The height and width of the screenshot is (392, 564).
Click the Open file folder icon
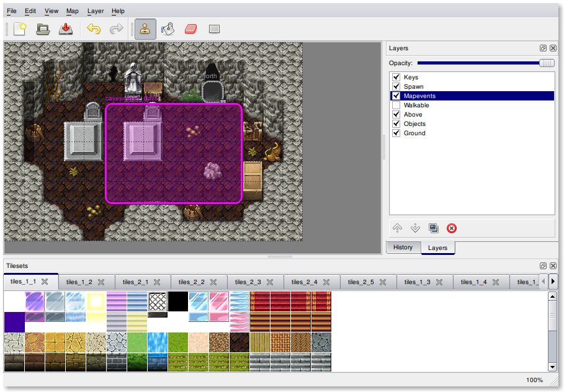point(42,29)
